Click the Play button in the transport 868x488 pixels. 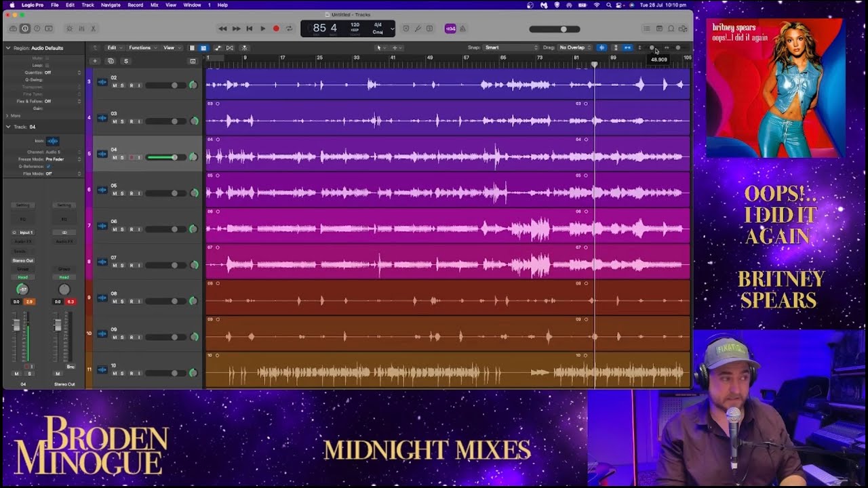[x=262, y=28]
